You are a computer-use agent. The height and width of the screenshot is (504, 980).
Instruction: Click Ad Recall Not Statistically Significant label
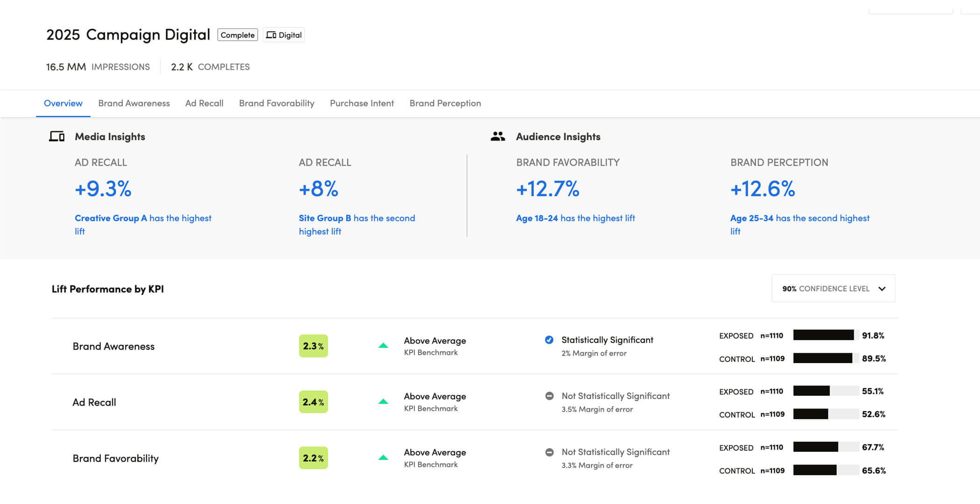coord(616,396)
